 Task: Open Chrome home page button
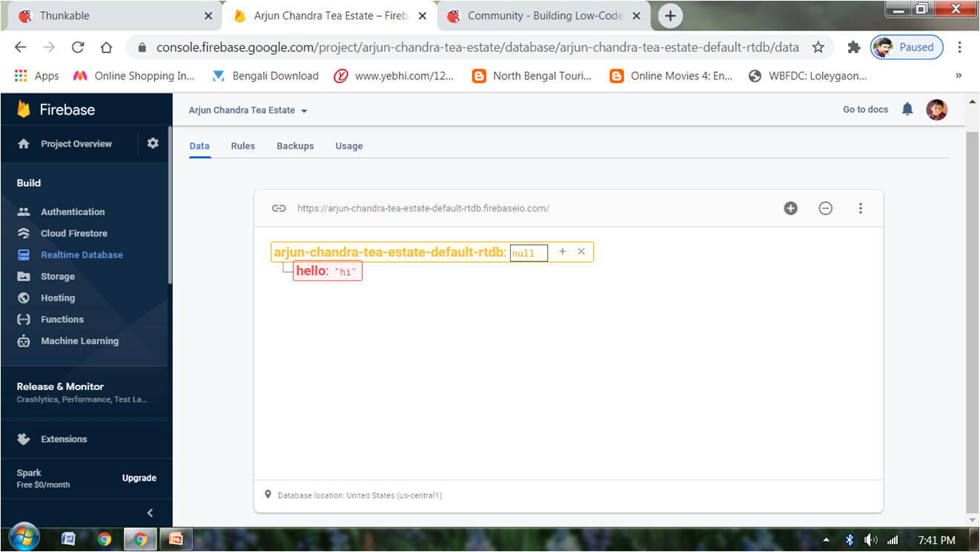tap(106, 47)
